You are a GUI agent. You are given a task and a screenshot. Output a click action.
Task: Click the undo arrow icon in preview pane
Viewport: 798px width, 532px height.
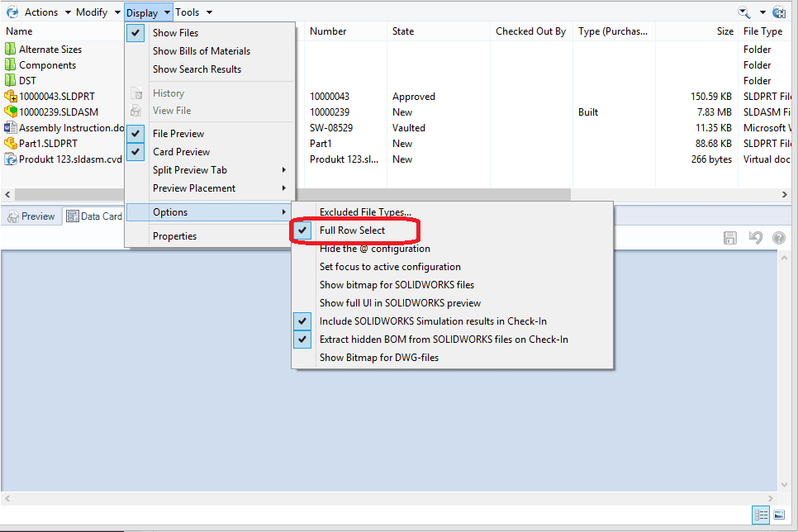tap(754, 238)
